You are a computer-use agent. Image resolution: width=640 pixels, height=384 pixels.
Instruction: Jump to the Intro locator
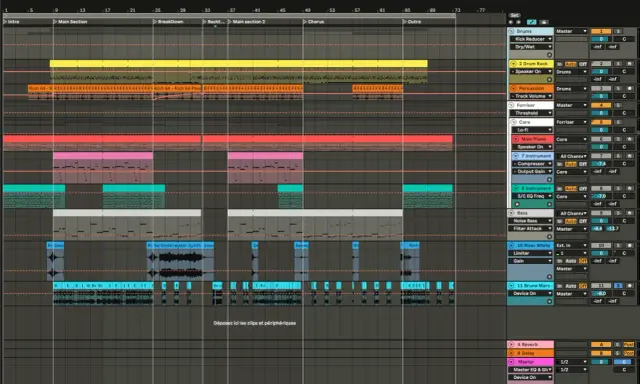11,22
